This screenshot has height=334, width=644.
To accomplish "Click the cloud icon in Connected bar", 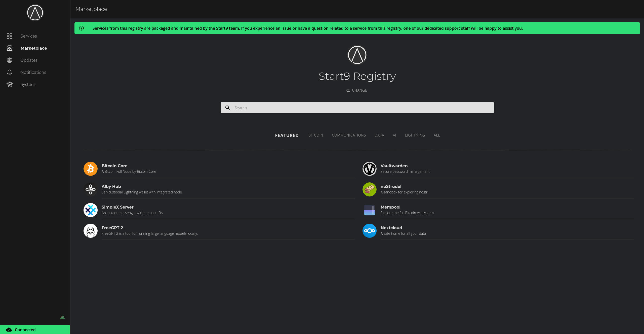I will (x=9, y=330).
